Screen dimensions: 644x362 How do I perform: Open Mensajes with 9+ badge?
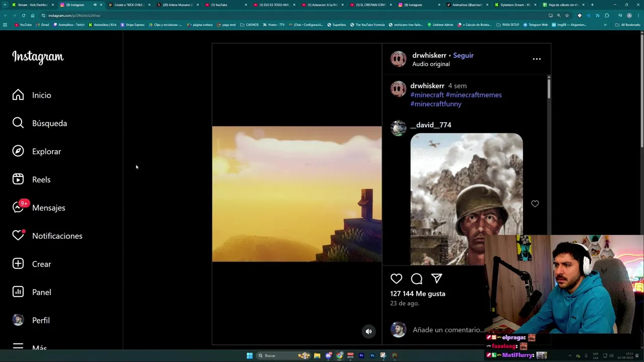coord(39,208)
